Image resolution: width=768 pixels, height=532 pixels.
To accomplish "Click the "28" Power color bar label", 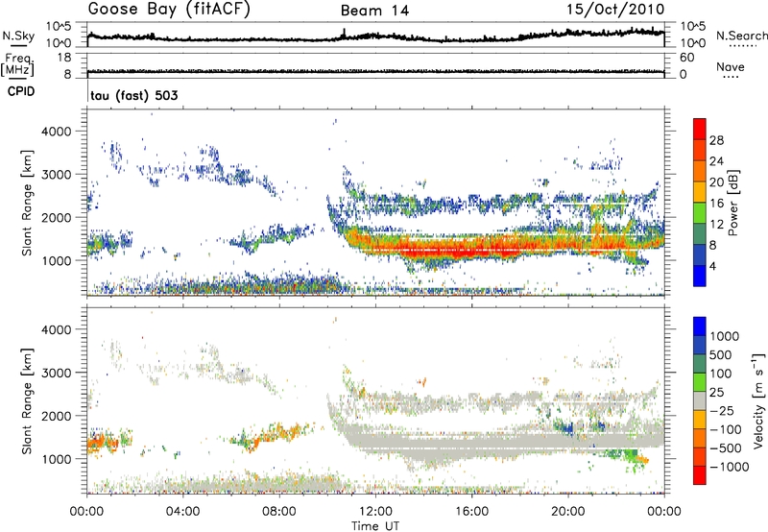I will [716, 140].
